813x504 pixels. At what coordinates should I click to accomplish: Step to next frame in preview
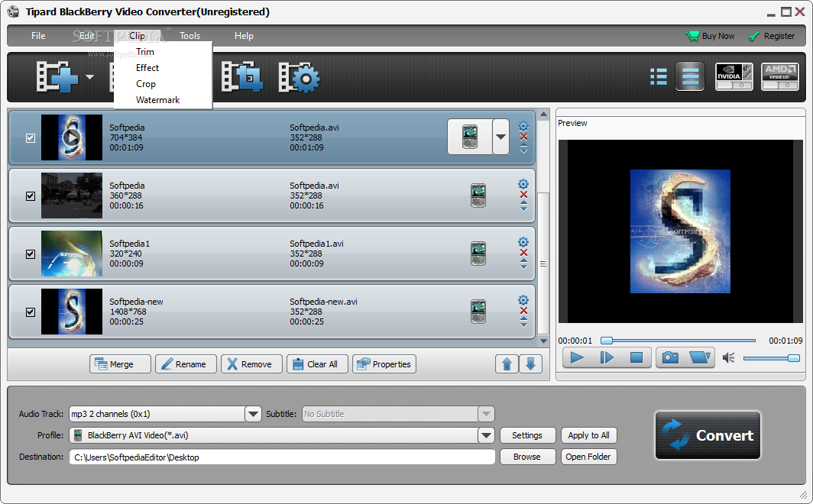tap(607, 357)
